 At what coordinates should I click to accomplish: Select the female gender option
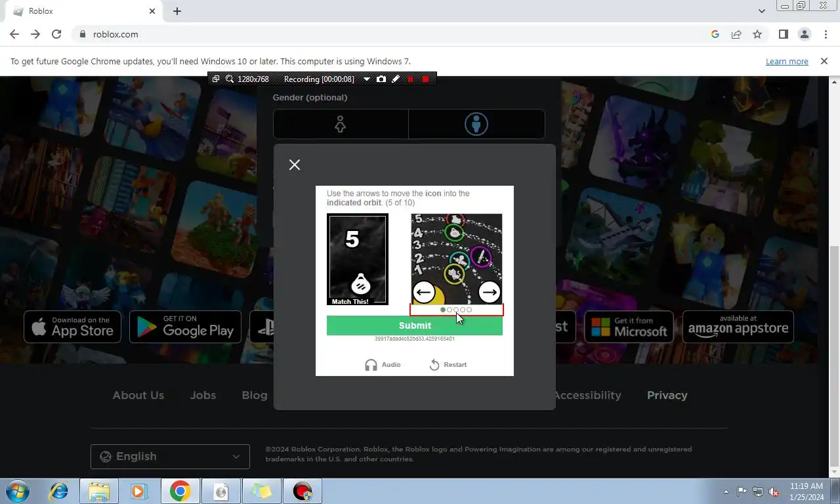click(x=341, y=124)
